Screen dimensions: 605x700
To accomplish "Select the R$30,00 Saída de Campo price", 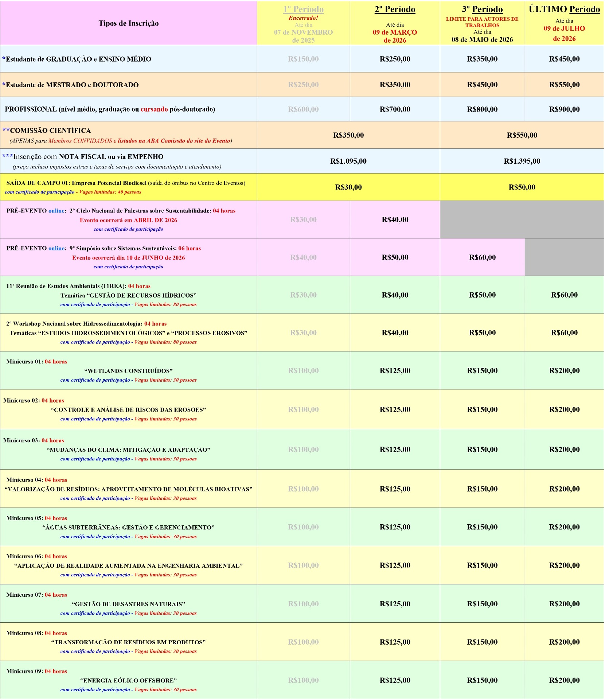I will (348, 187).
